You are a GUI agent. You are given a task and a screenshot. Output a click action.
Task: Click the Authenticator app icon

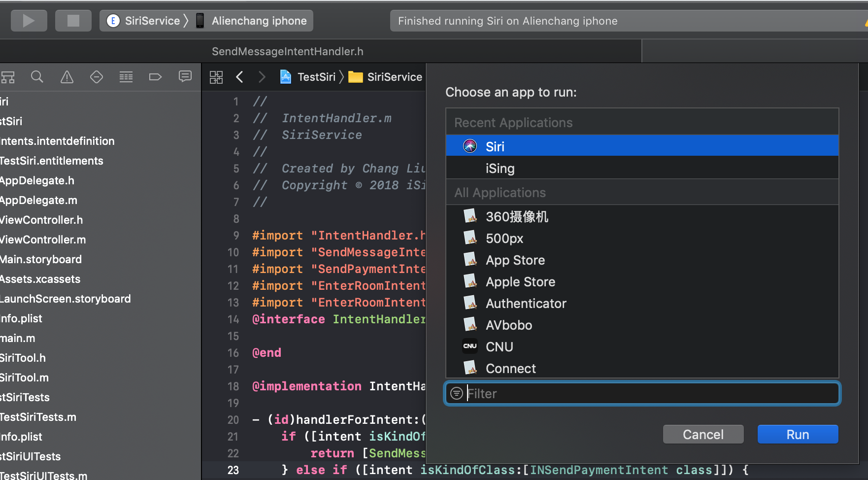click(470, 303)
